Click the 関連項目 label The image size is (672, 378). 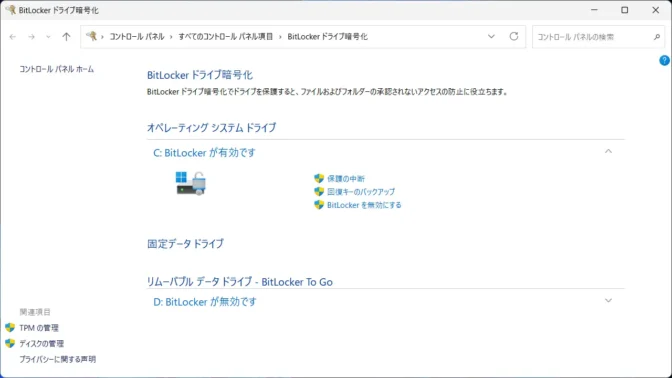click(x=35, y=312)
